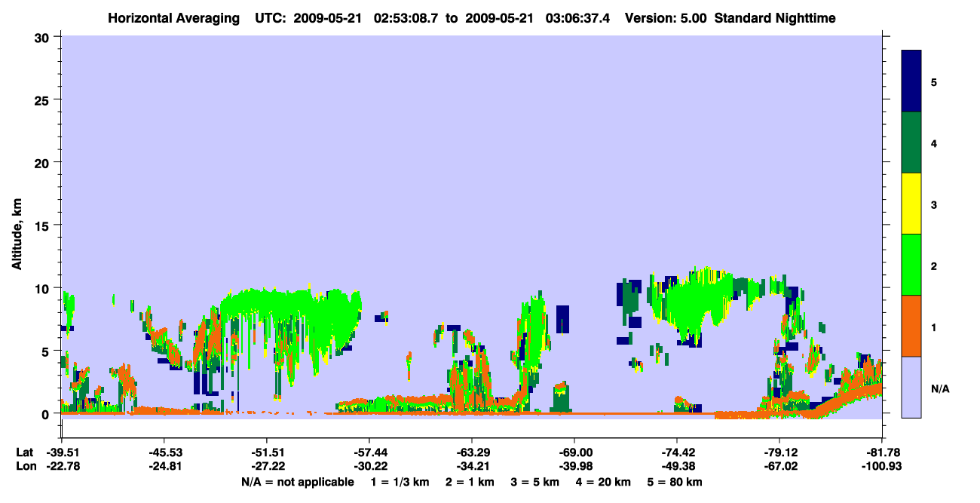
Task: Click longitude value -49.38
Action: pyautogui.click(x=676, y=466)
